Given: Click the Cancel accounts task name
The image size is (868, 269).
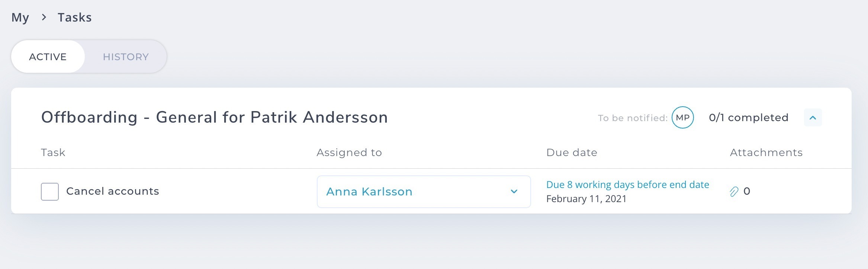Looking at the screenshot, I should point(113,191).
